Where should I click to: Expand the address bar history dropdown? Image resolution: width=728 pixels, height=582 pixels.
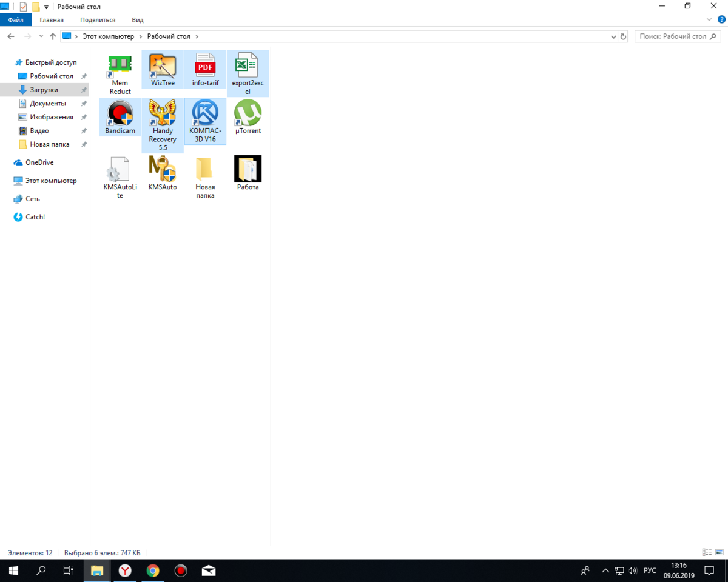click(613, 36)
